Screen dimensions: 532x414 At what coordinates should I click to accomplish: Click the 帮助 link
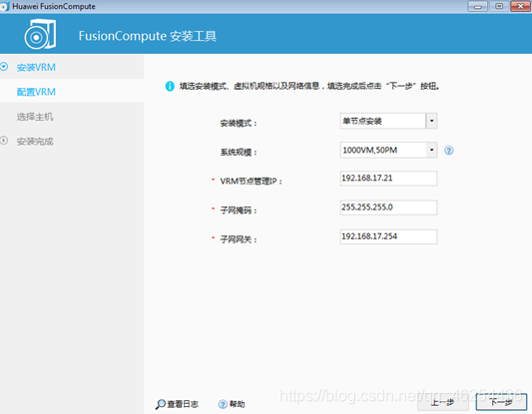pyautogui.click(x=237, y=404)
